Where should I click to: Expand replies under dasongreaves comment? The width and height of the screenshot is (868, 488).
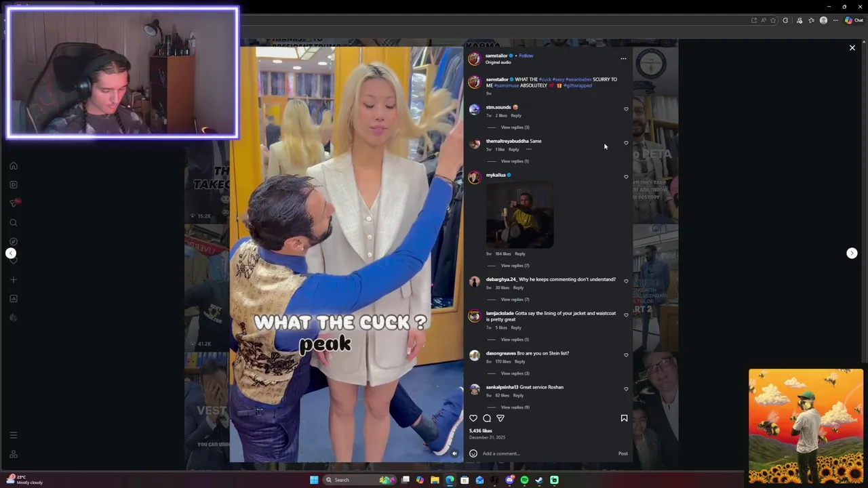coord(515,373)
